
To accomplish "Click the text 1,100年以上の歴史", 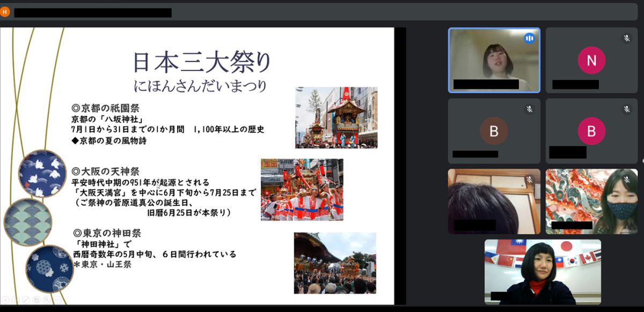I will (229, 130).
